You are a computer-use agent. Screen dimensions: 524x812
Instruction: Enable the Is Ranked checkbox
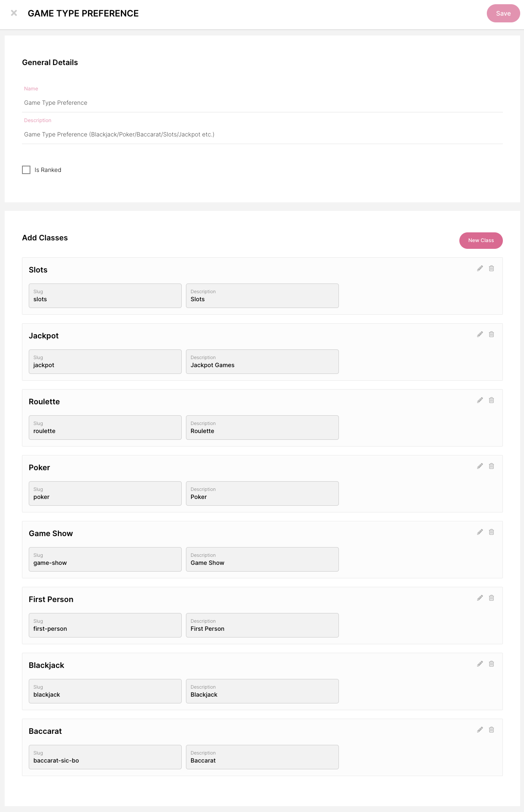click(x=26, y=170)
